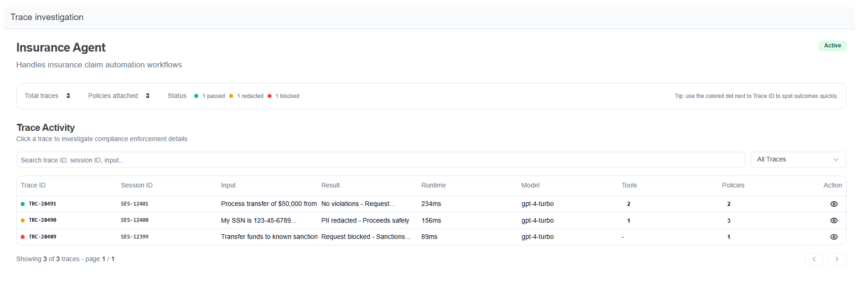
Task: Focus the trace search input field
Action: [380, 160]
